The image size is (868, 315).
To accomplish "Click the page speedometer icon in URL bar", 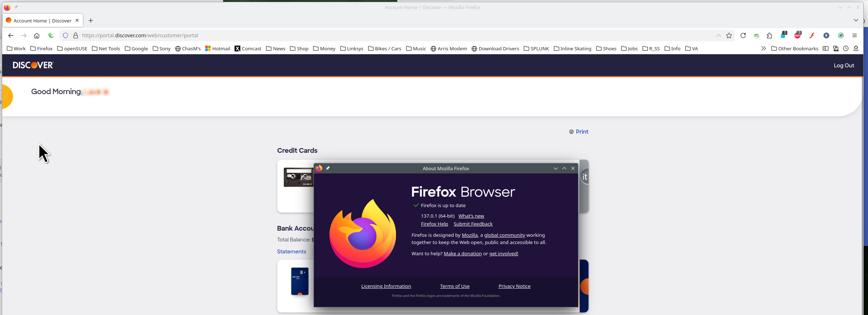I will [x=719, y=35].
